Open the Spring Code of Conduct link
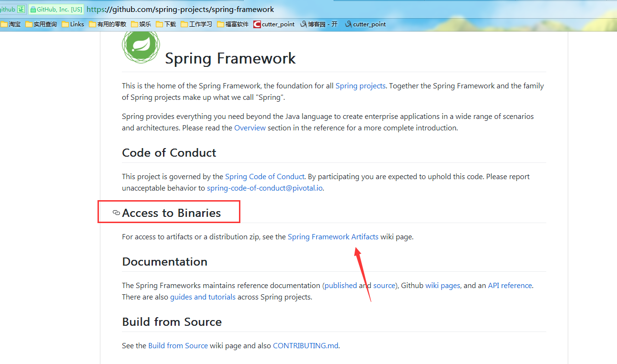 (265, 177)
